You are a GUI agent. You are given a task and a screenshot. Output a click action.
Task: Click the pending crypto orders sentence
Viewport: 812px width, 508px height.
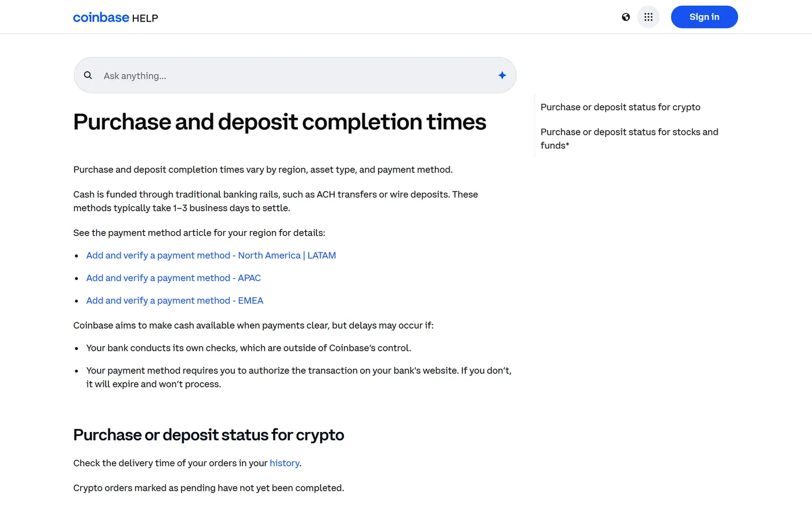[209, 488]
